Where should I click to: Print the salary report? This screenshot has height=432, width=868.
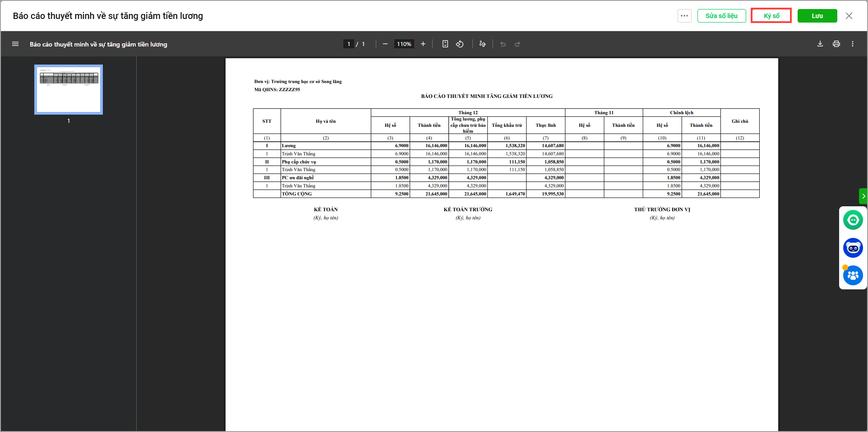(836, 44)
